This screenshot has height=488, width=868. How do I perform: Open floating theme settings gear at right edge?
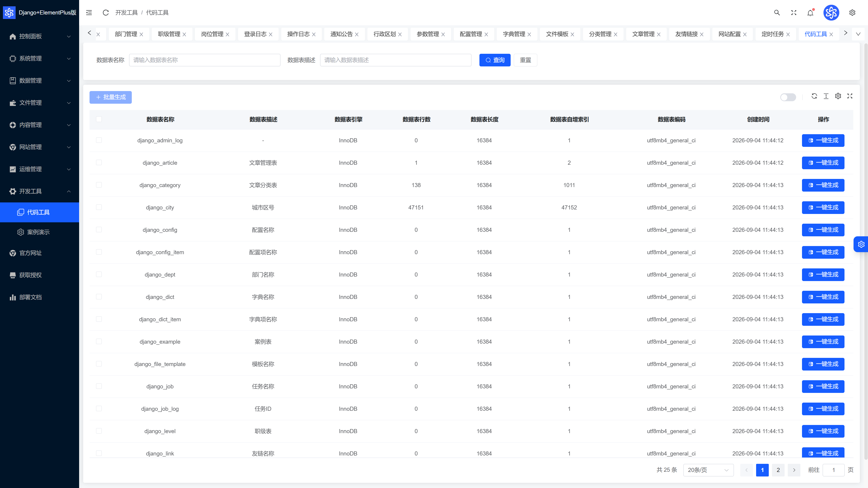[861, 244]
